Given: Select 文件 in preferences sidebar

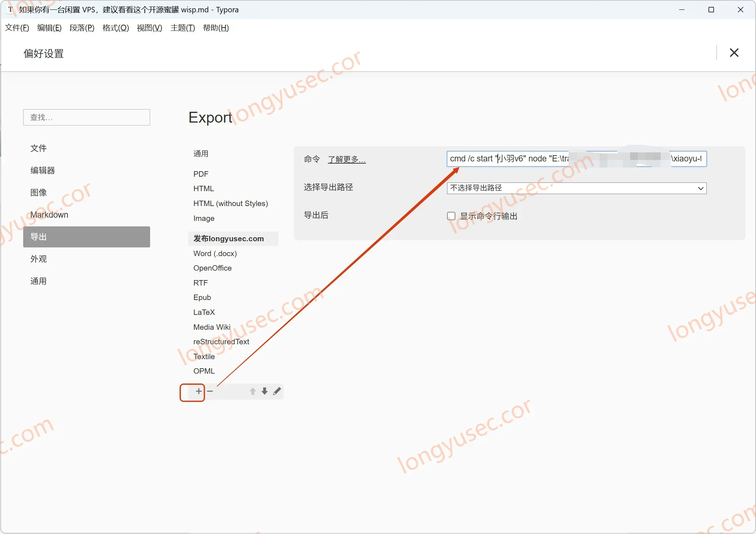Looking at the screenshot, I should (x=87, y=148).
